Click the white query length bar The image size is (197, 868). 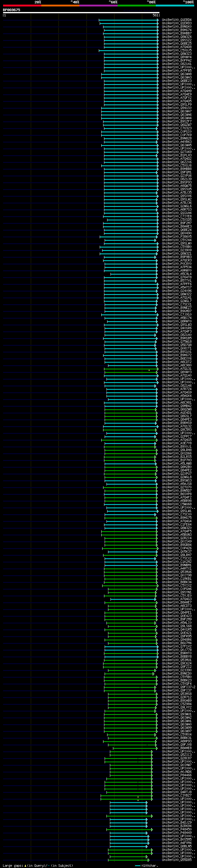pyautogui.click(x=81, y=13)
